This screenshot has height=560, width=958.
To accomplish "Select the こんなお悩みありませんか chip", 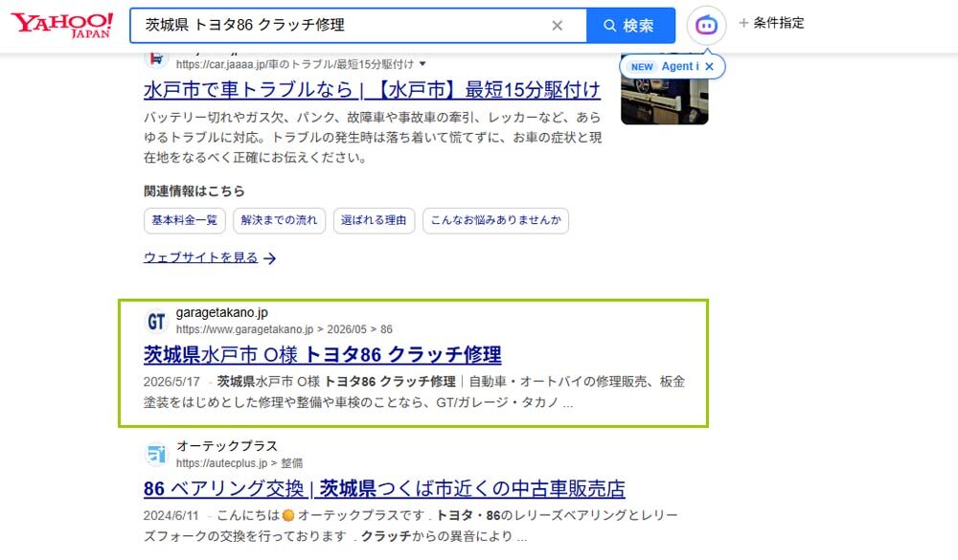I will [x=495, y=220].
